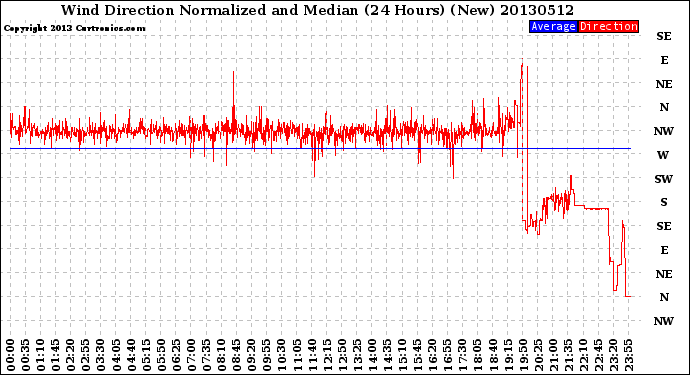
Task: Click the SW label on the direction axis
Action: [664, 179]
